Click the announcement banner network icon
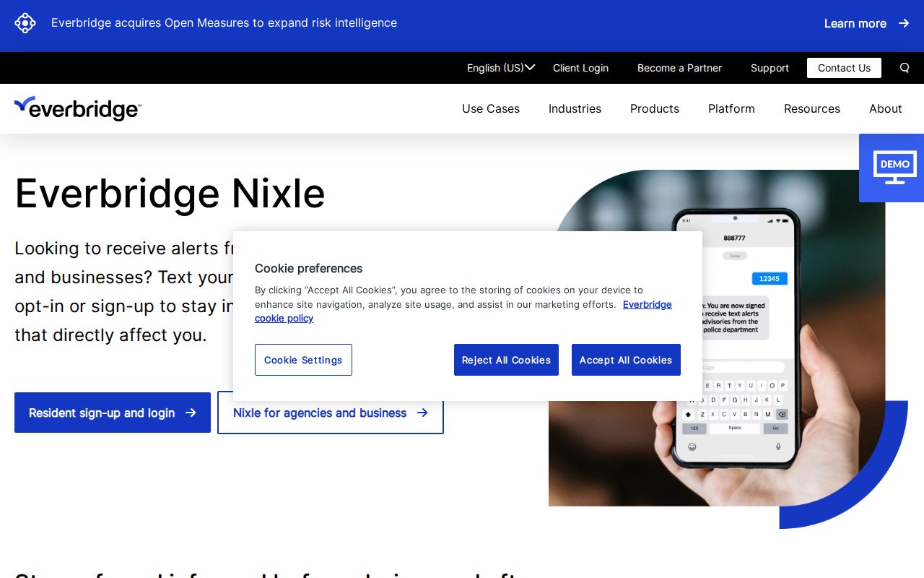This screenshot has width=924, height=578. coord(25,23)
